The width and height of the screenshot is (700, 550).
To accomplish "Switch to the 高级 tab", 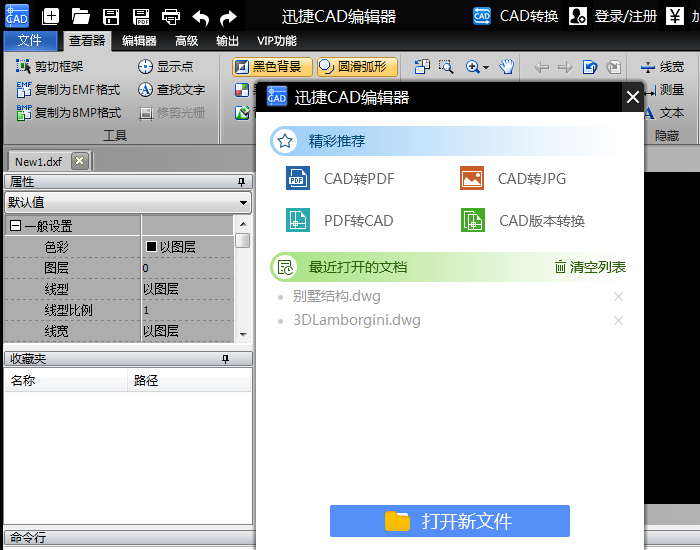I will [x=186, y=41].
